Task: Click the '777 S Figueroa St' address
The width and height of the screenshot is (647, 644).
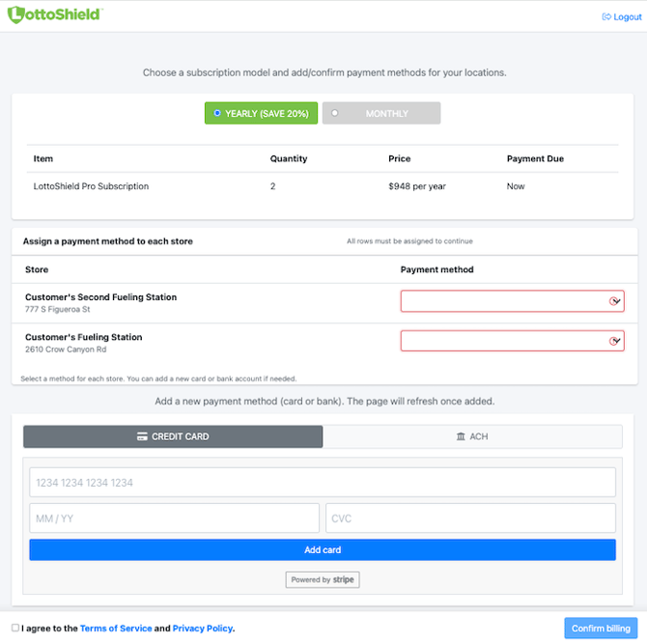Action: pyautogui.click(x=57, y=309)
